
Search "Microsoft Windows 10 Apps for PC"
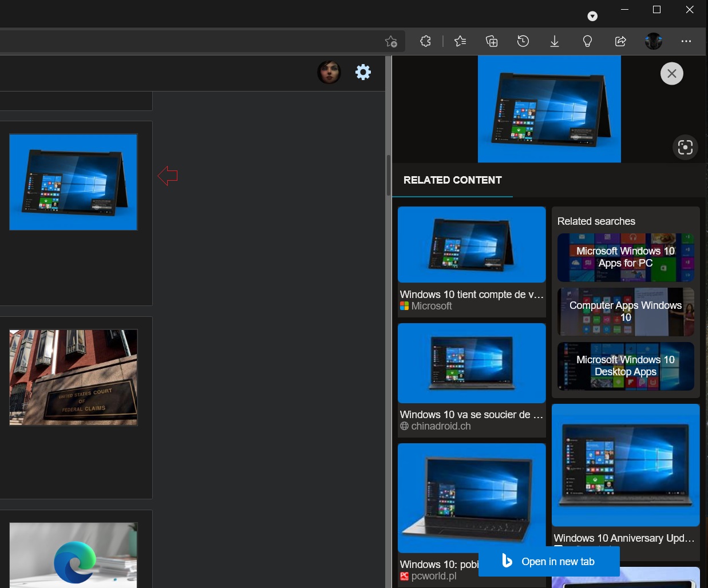tap(626, 257)
